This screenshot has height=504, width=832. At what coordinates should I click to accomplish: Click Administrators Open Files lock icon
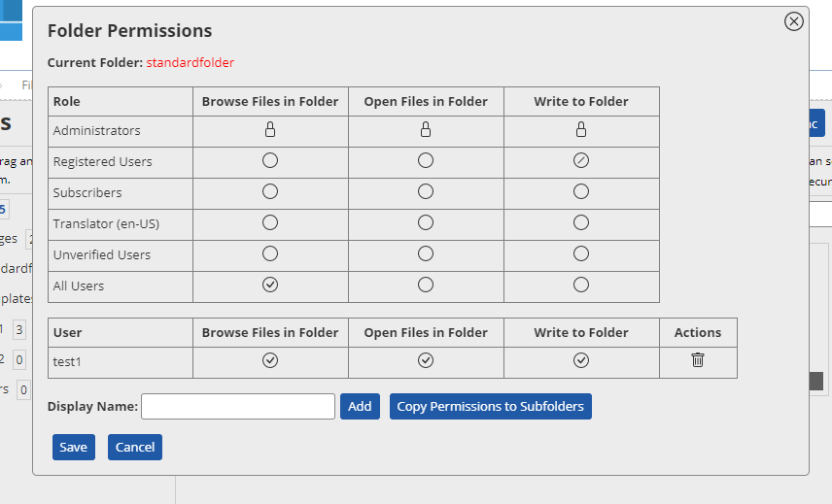tap(426, 130)
